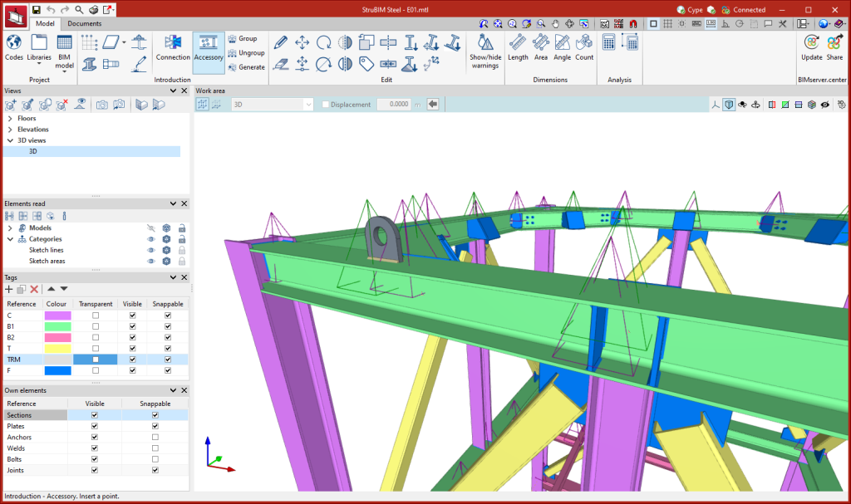
Task: Enable Snappable checkbox for Anchors
Action: coord(155,437)
